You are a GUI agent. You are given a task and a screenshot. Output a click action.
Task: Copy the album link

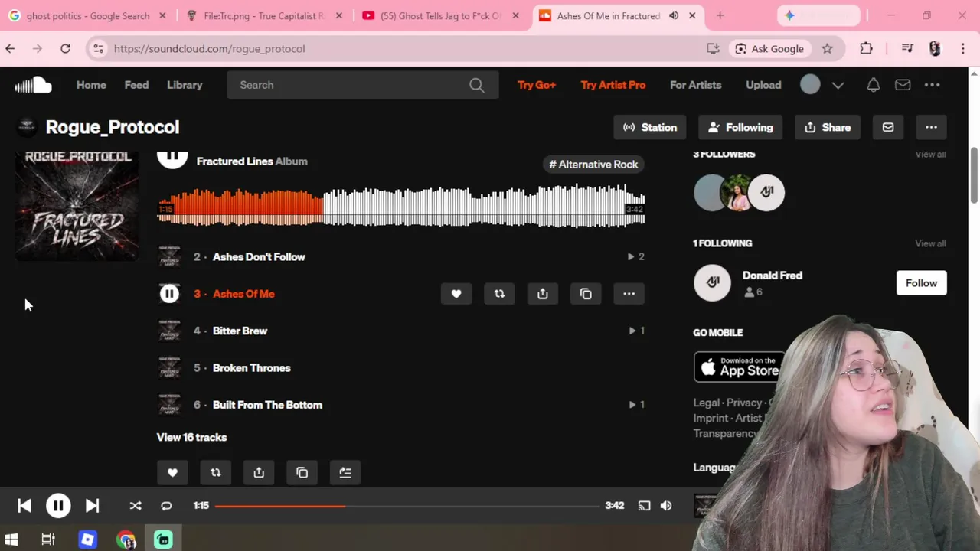[302, 473]
